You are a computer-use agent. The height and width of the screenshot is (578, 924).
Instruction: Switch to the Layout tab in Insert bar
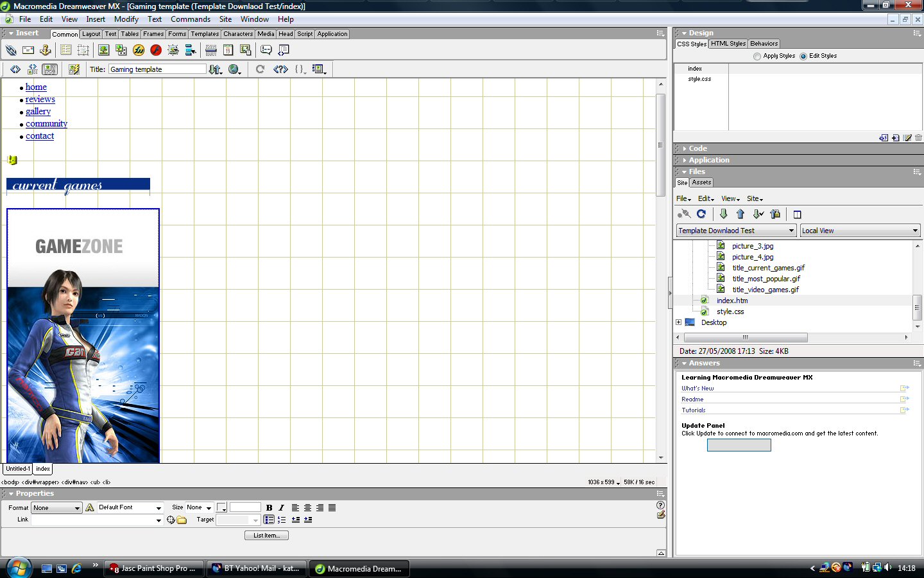(x=91, y=34)
